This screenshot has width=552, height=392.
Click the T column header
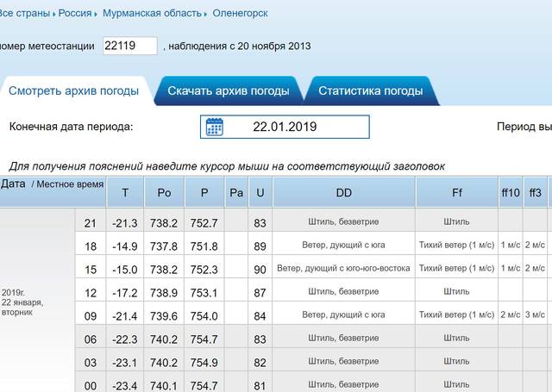click(x=125, y=192)
